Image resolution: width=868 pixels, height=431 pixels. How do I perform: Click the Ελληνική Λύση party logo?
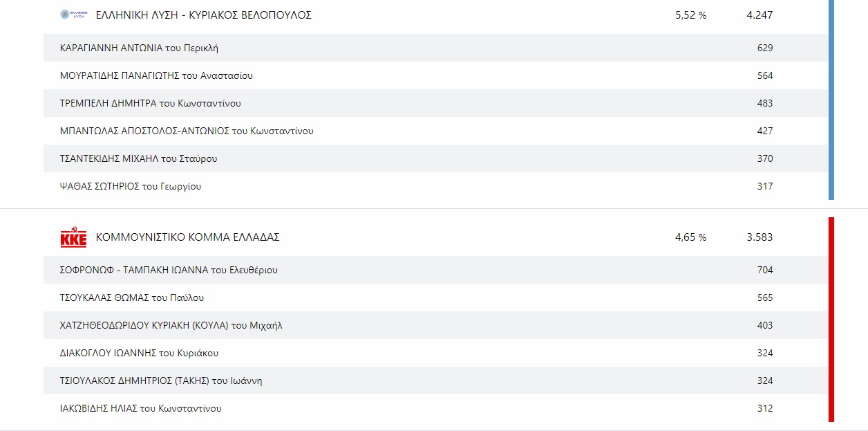pos(73,15)
